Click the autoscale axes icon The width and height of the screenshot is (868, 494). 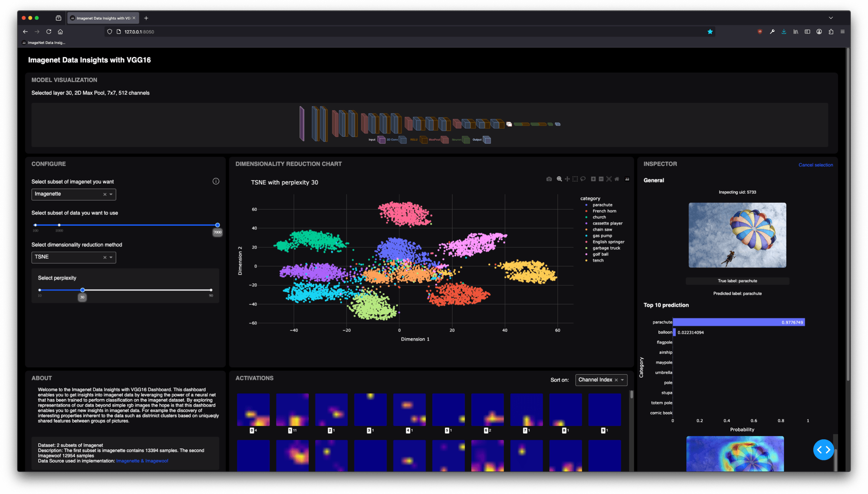(609, 179)
